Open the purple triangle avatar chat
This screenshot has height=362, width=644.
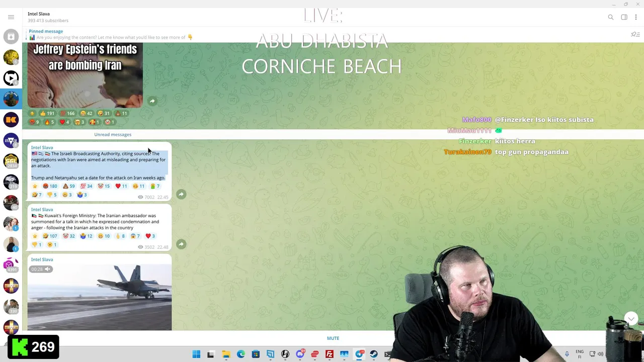(11, 140)
